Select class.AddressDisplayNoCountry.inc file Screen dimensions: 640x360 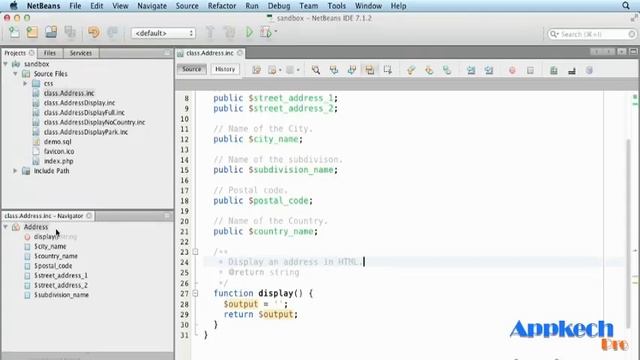click(x=95, y=122)
